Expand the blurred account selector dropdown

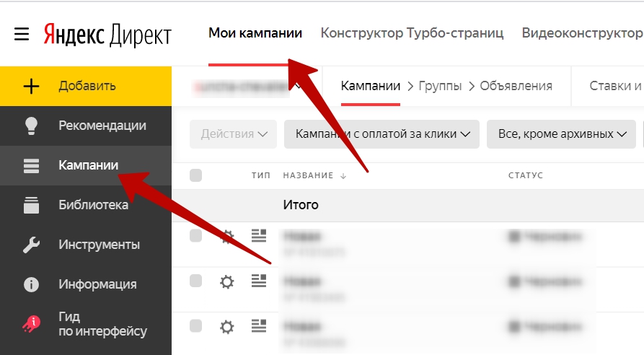point(247,87)
